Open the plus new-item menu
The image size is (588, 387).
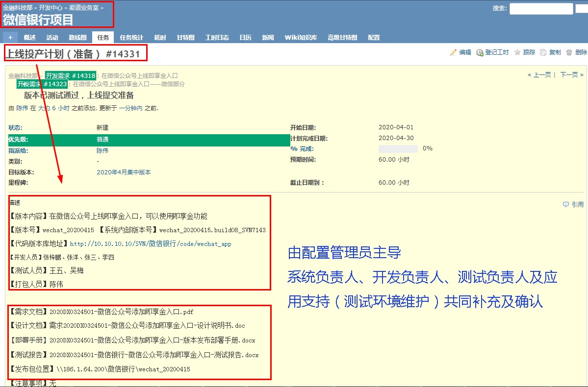[x=10, y=37]
